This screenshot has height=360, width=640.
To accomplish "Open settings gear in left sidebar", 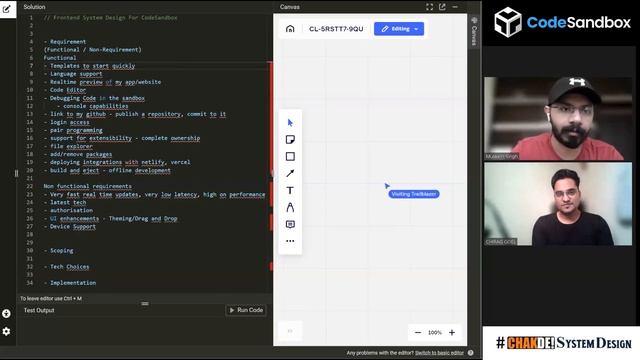I will pos(6,331).
